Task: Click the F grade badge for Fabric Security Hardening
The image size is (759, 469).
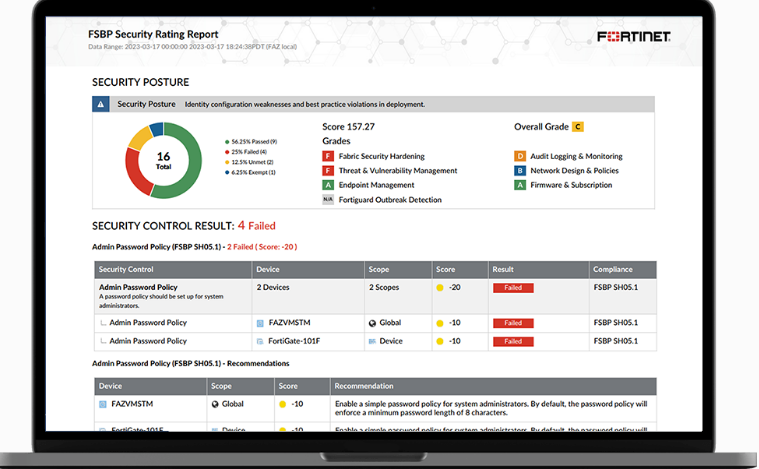Action: 328,156
